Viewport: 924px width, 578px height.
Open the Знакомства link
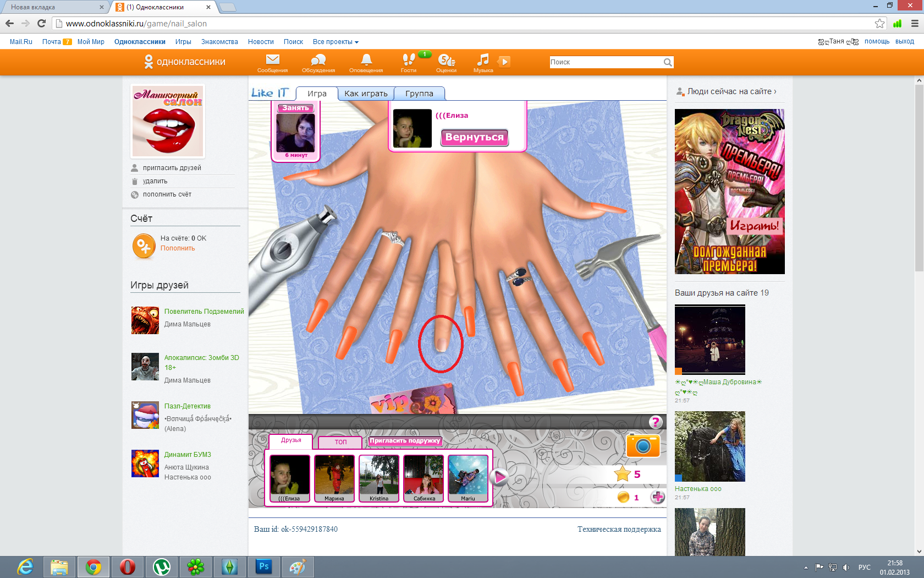219,42
